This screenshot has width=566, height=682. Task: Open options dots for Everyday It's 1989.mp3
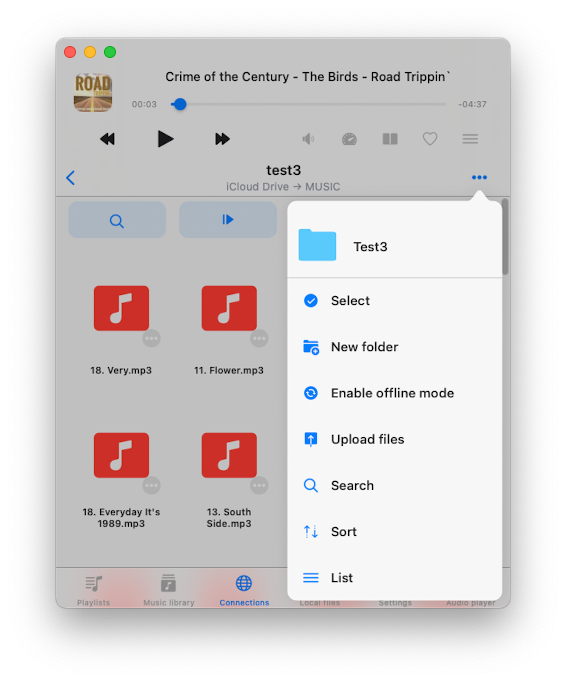151,485
